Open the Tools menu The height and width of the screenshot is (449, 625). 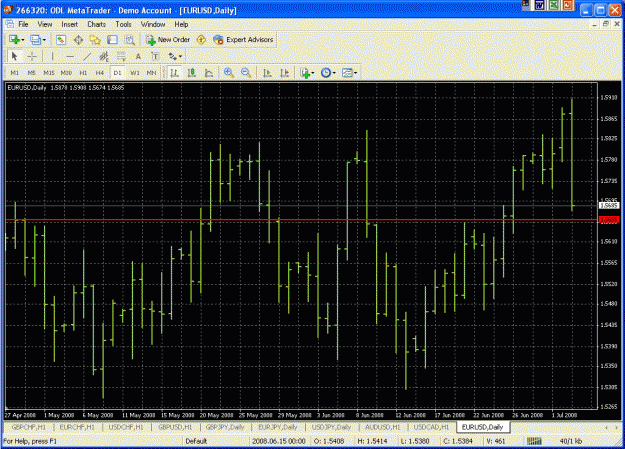[124, 24]
